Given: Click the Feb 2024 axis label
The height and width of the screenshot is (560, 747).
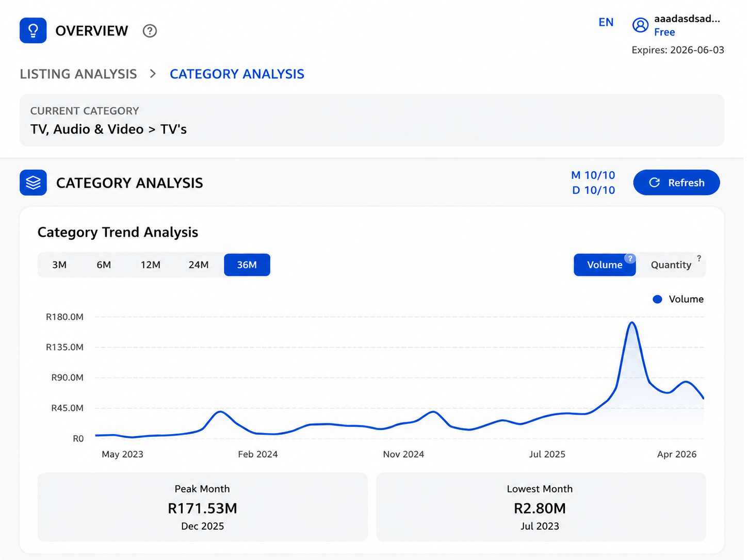Looking at the screenshot, I should 257,454.
